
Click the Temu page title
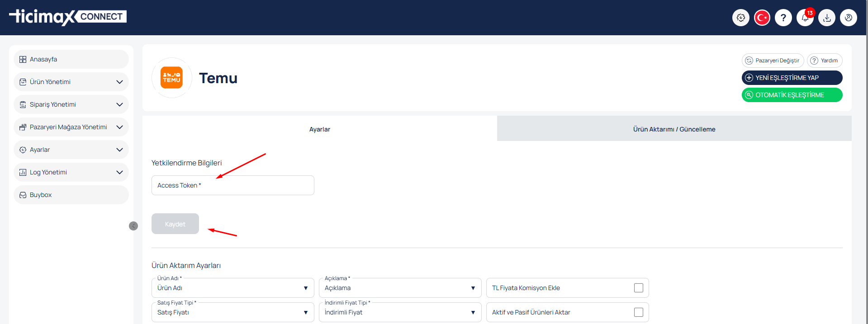click(218, 78)
